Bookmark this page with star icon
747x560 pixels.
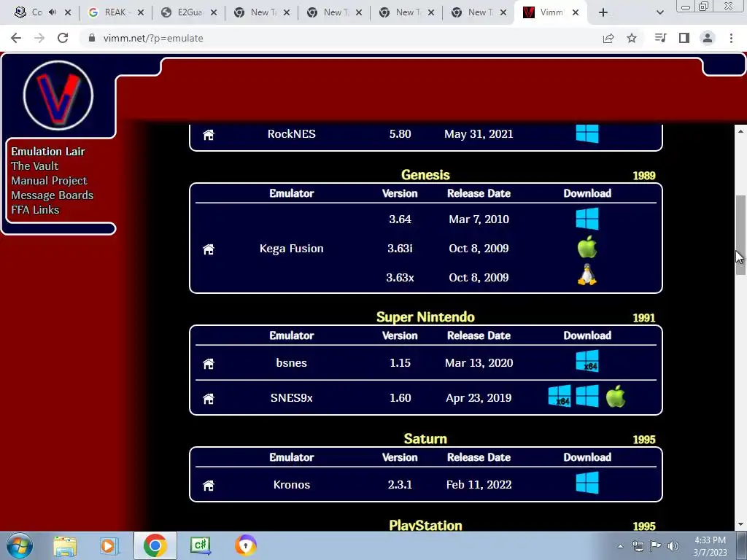click(632, 38)
